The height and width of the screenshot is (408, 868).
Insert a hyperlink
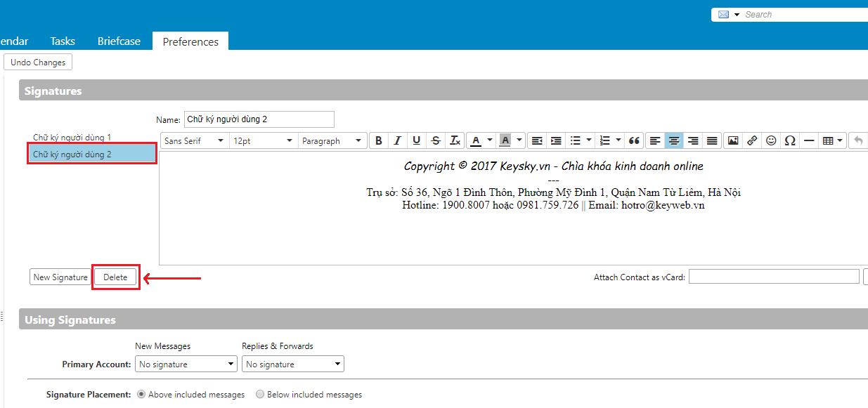pyautogui.click(x=752, y=140)
